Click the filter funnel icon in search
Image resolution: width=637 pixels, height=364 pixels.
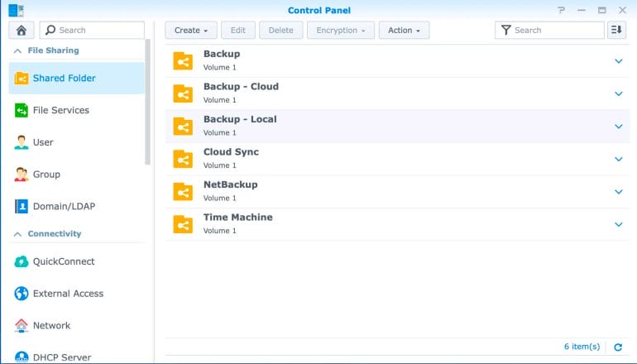coord(505,30)
